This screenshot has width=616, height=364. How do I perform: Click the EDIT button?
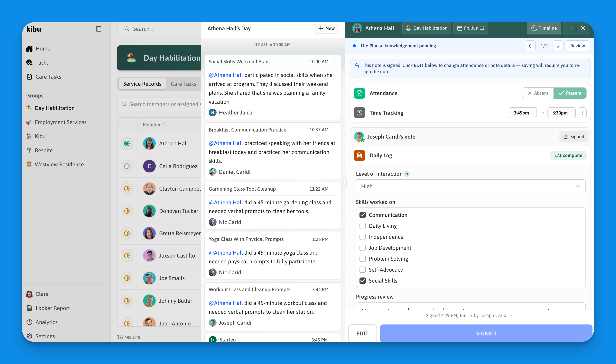point(362,334)
